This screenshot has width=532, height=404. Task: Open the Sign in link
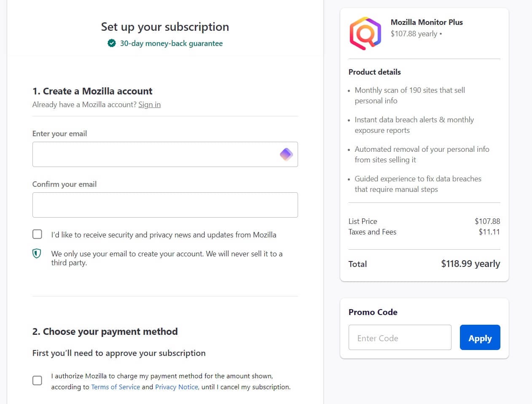coord(149,105)
